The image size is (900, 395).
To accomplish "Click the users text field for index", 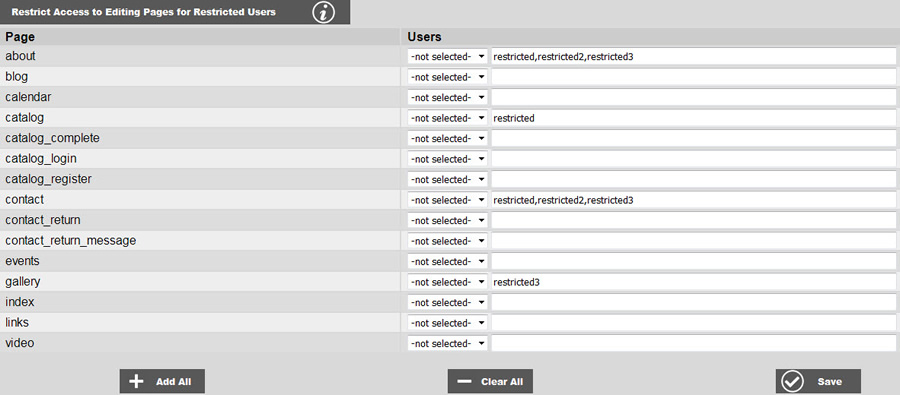I will click(693, 303).
